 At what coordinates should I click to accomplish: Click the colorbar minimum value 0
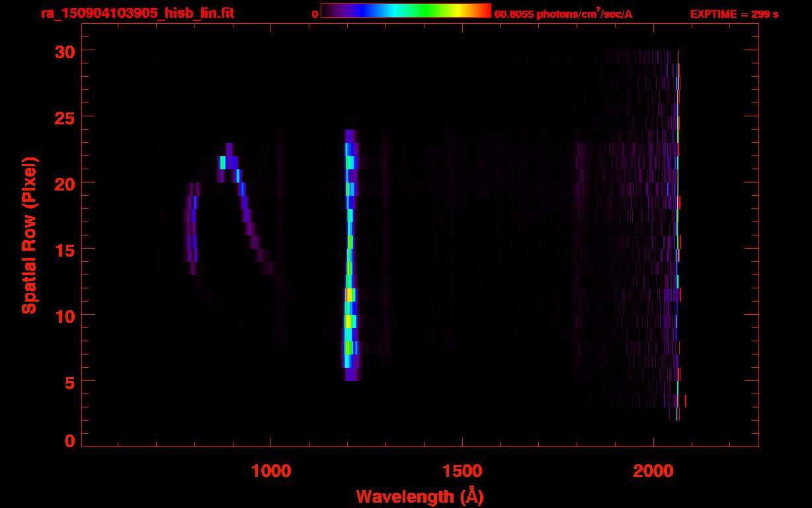[315, 14]
